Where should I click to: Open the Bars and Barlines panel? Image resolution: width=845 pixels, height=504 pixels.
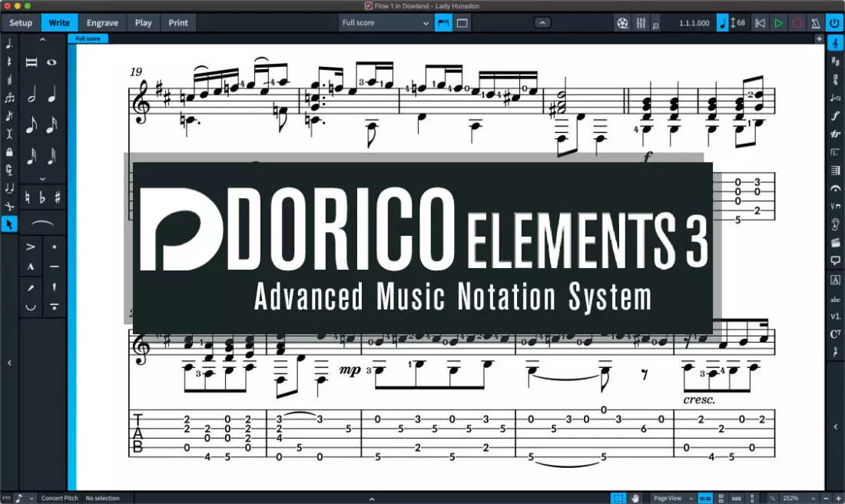coord(835,171)
